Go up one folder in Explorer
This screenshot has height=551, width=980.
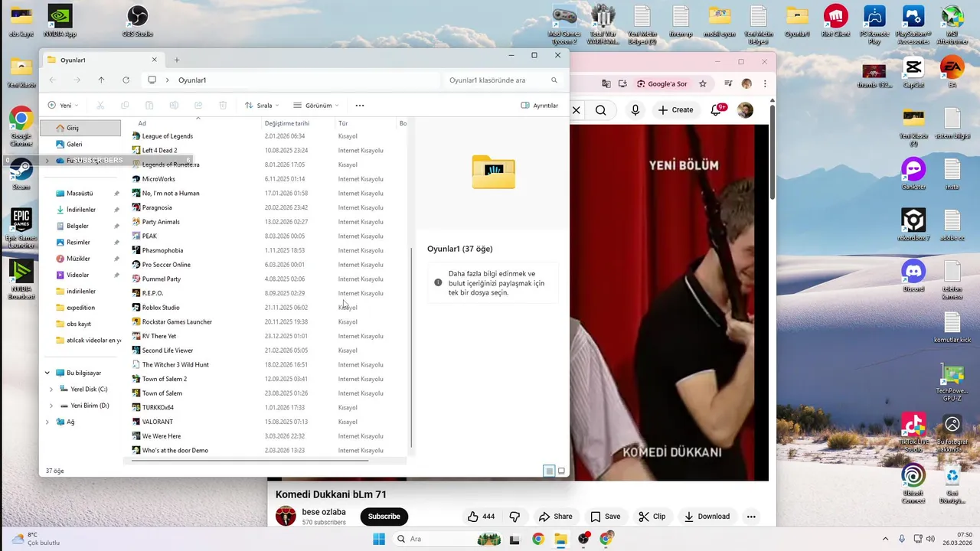[101, 80]
